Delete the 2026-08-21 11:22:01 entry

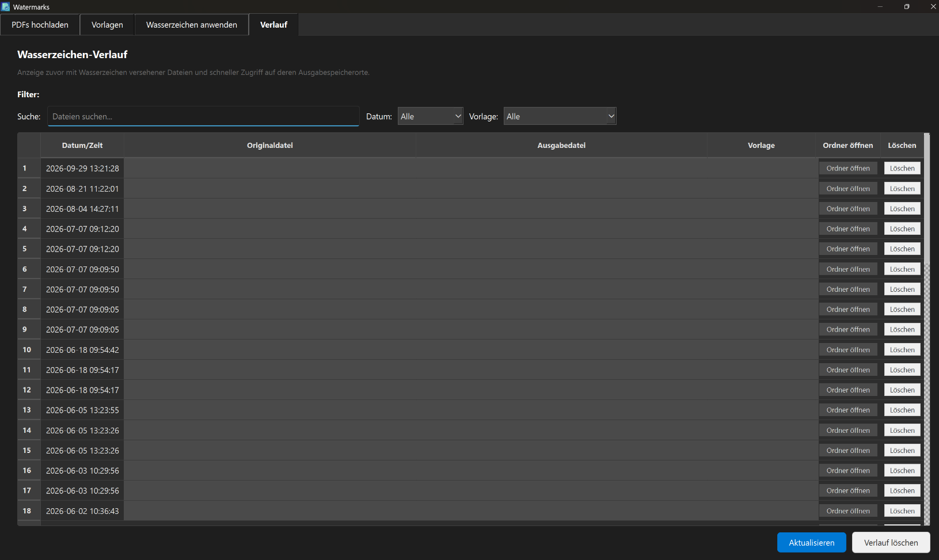point(902,188)
